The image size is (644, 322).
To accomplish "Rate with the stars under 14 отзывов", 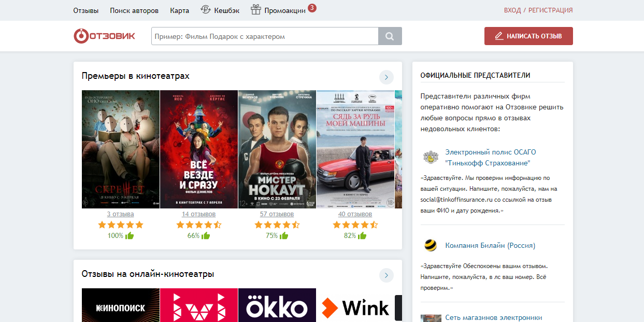I will coord(198,225).
